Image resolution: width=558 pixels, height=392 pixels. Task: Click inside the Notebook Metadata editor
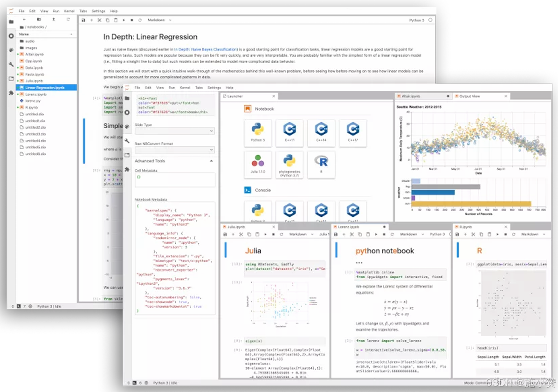point(175,258)
